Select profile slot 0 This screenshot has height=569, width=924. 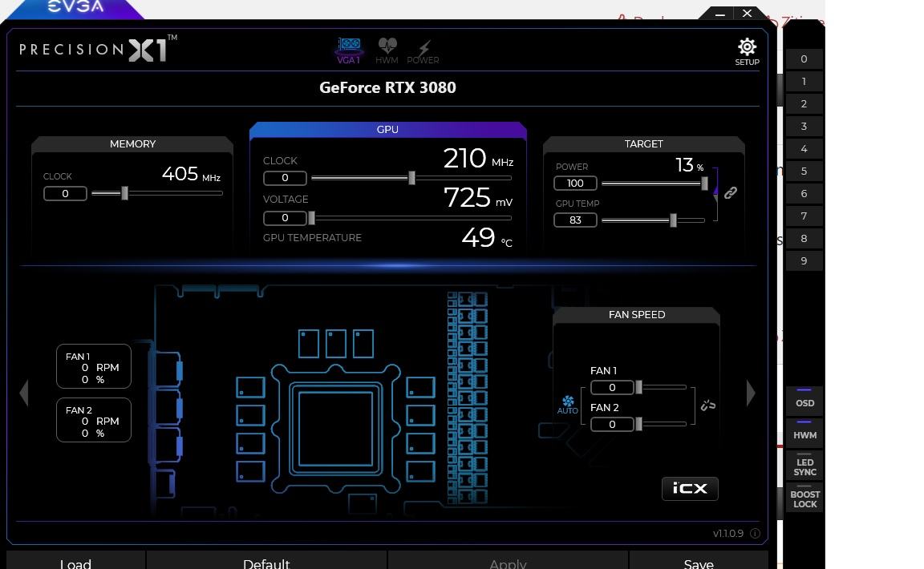click(804, 59)
